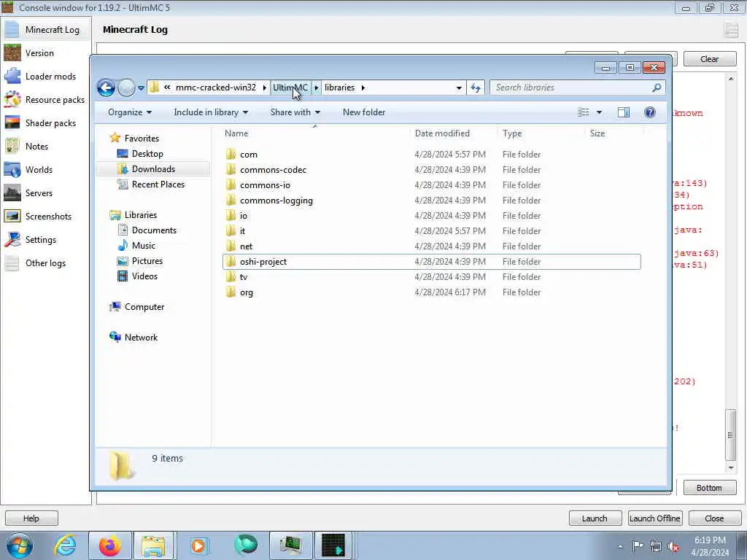Click the Launch Offline button

(x=654, y=518)
